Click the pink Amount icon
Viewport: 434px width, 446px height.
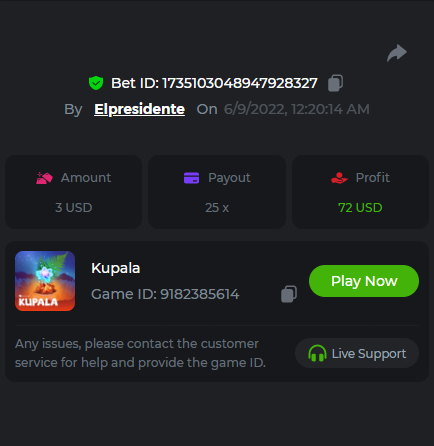tap(44, 178)
